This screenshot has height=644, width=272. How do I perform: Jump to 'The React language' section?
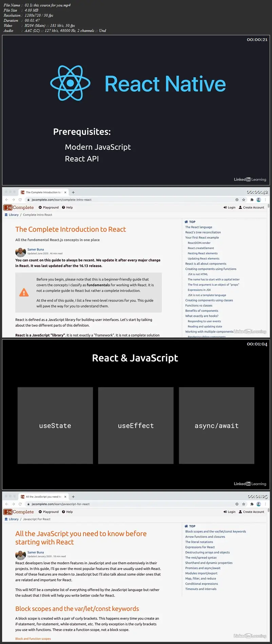(199, 227)
